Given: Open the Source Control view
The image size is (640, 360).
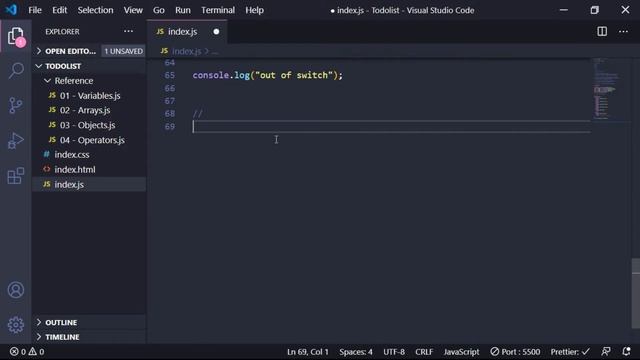Looking at the screenshot, I should (16, 105).
